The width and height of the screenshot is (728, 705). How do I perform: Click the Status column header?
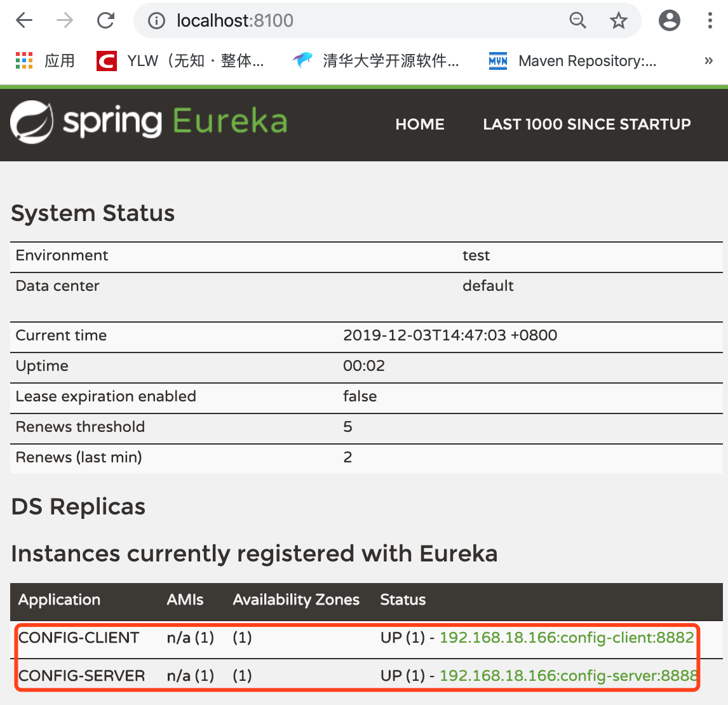point(403,600)
